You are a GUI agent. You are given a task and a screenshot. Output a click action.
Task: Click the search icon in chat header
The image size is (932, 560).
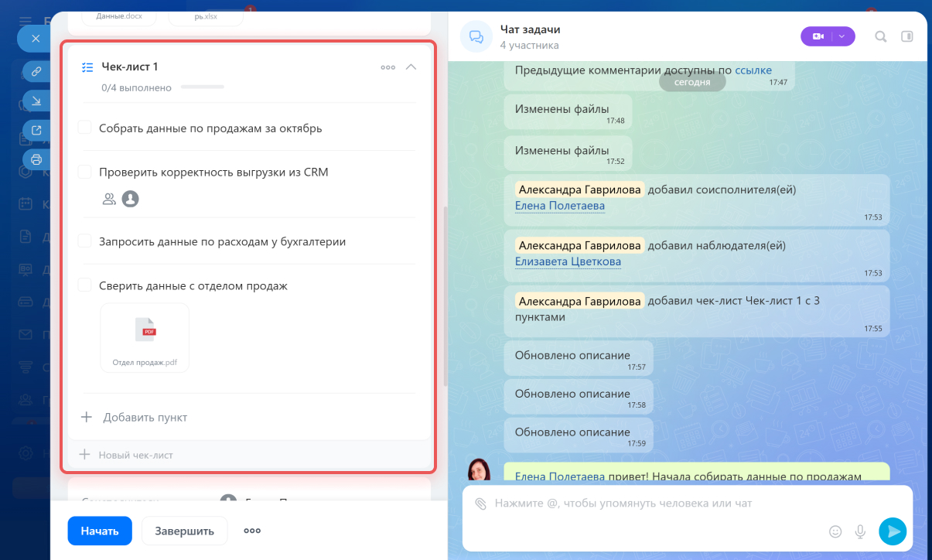(880, 36)
